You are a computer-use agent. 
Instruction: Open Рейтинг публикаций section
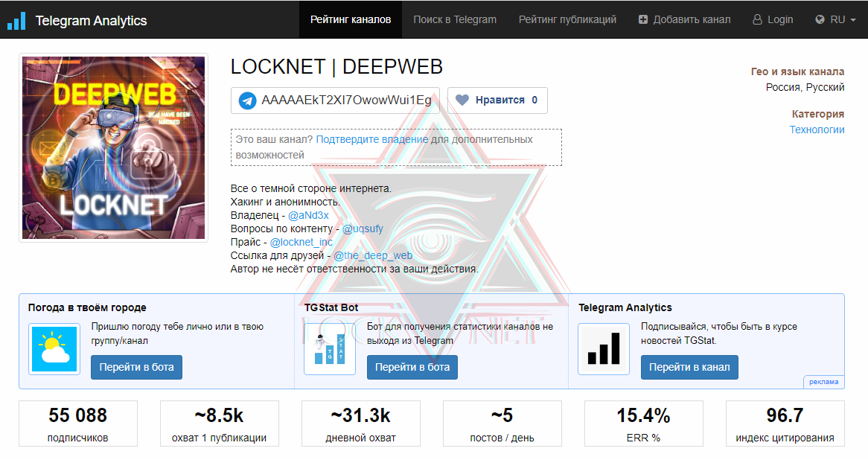567,19
